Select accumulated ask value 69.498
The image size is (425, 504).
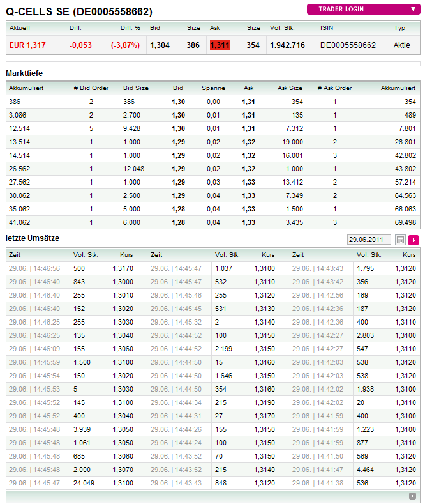click(405, 222)
